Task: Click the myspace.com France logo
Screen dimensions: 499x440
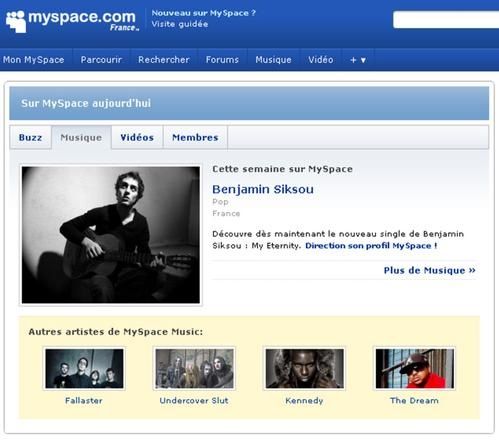Action: (x=72, y=21)
